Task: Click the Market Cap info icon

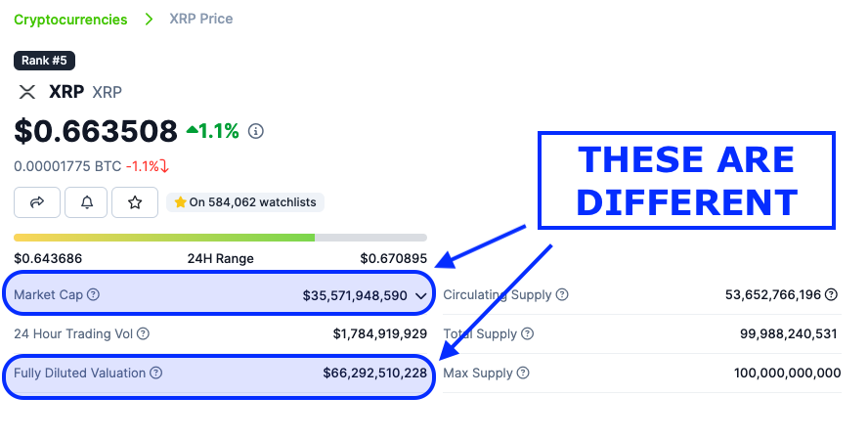Action: (94, 295)
